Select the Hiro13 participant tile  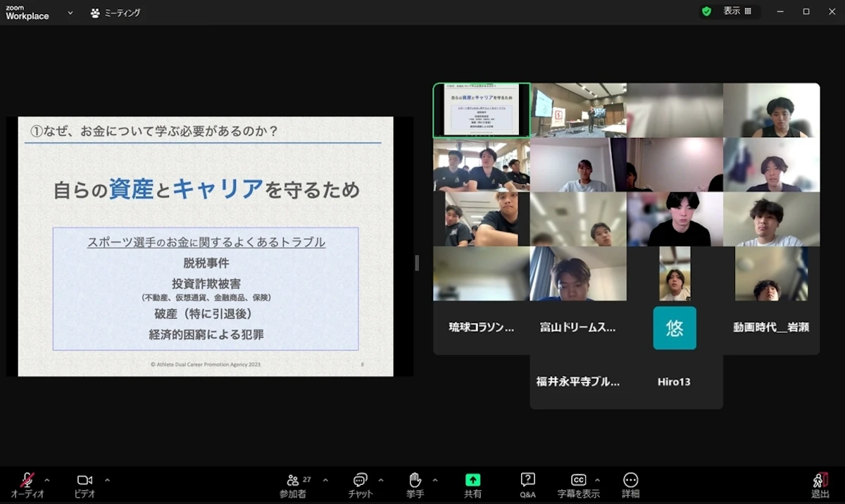675,382
